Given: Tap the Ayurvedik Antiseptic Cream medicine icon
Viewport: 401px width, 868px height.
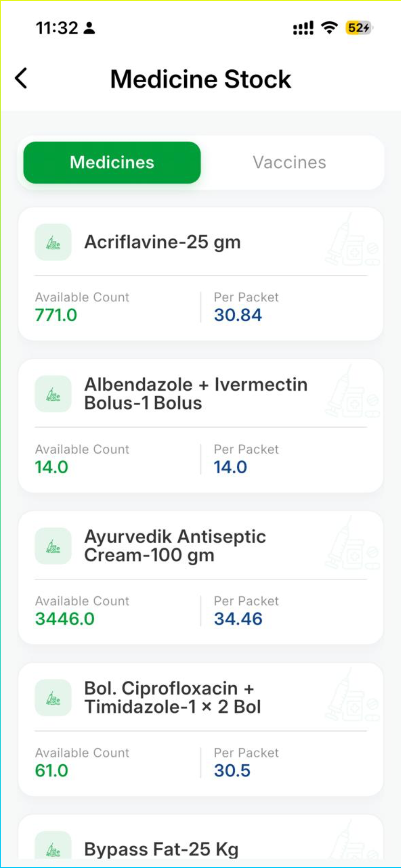Looking at the screenshot, I should coord(53,545).
